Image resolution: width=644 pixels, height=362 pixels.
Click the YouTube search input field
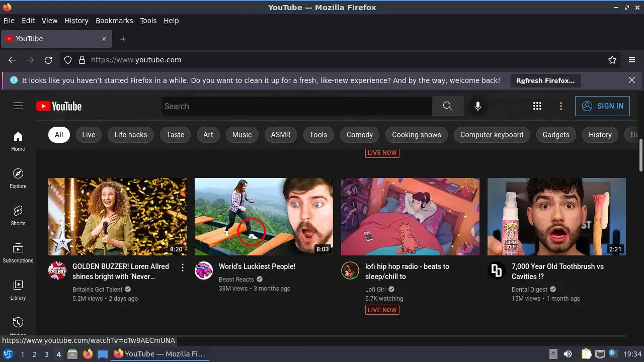[x=296, y=106]
